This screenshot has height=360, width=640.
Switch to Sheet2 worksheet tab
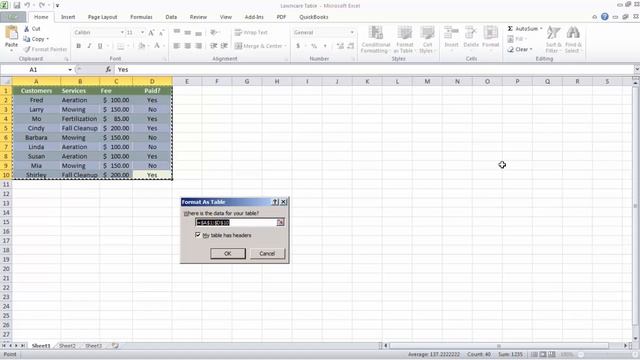67,346
